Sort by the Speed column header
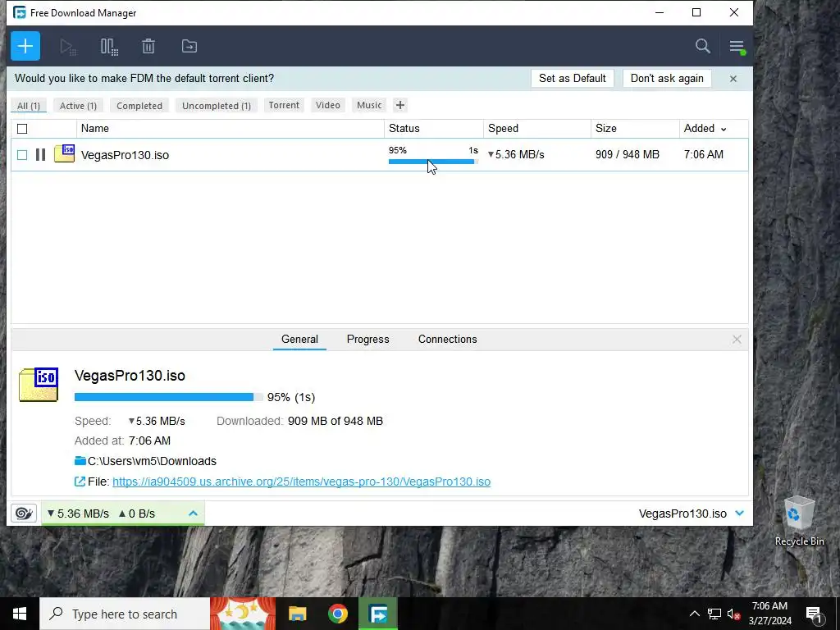 point(537,129)
